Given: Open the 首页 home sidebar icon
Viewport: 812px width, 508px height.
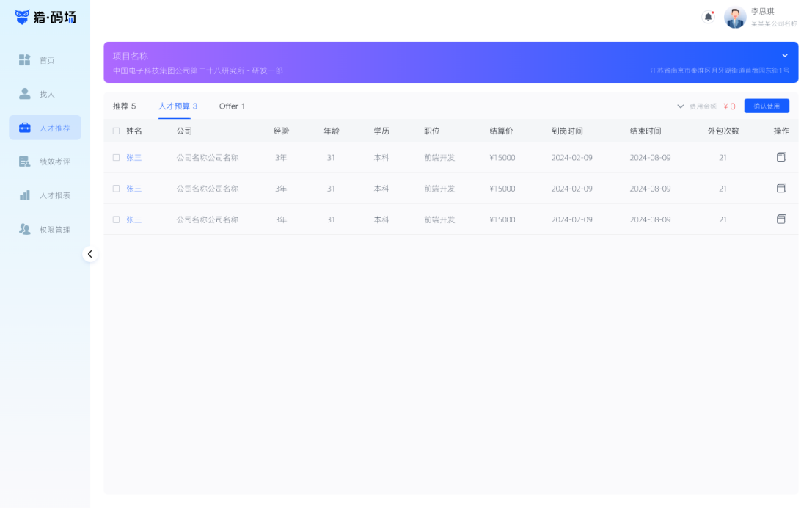Looking at the screenshot, I should [25, 60].
